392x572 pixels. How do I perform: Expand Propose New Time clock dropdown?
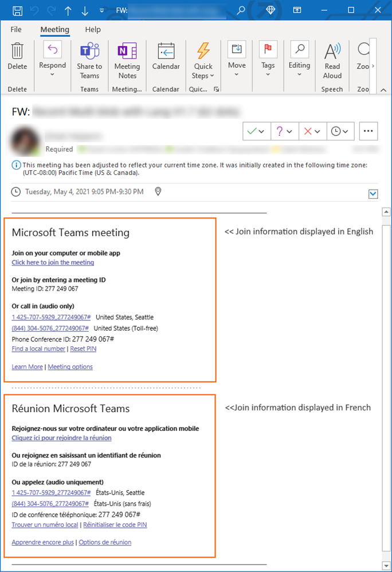340,131
